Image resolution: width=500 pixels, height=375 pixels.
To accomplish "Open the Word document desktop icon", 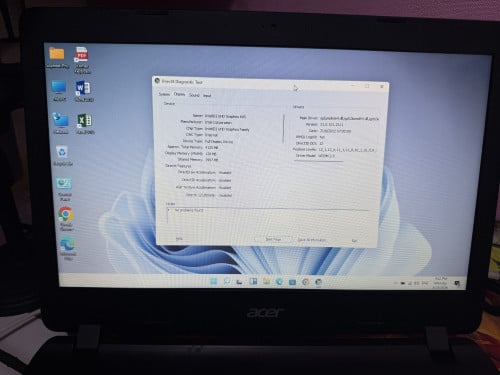I will tap(83, 88).
